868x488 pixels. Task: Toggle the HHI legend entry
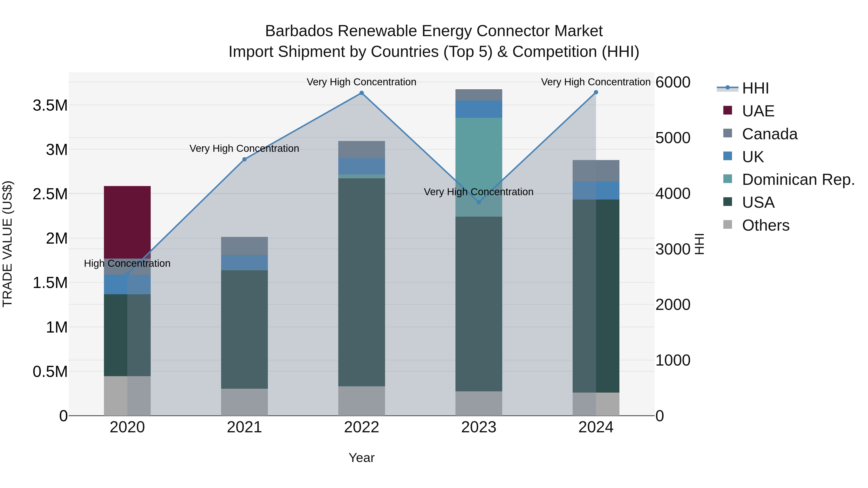pos(743,88)
